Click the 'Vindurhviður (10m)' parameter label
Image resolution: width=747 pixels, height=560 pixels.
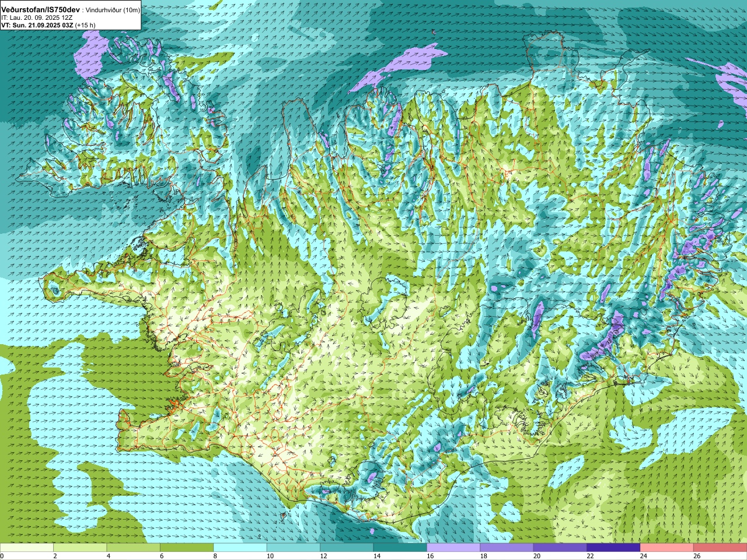click(x=112, y=10)
